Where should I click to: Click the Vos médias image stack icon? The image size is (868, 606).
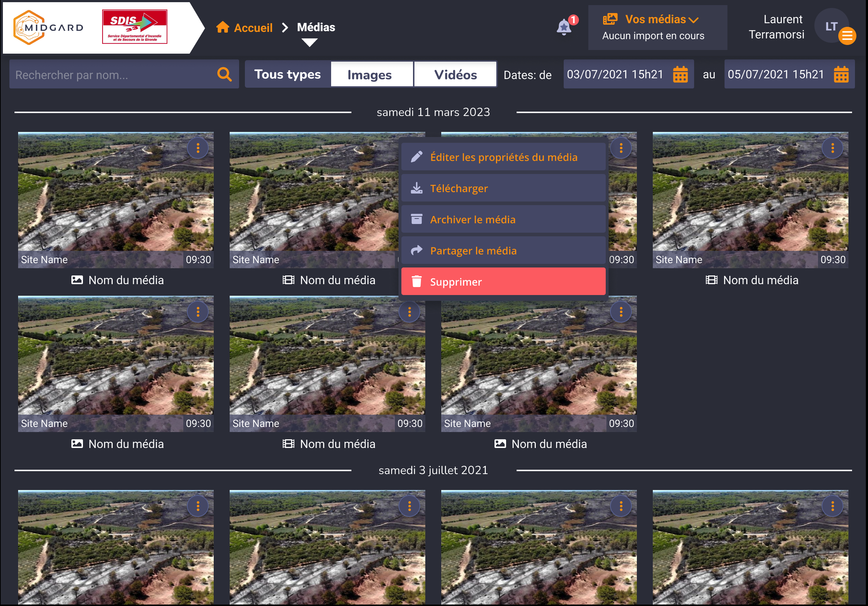pos(610,19)
